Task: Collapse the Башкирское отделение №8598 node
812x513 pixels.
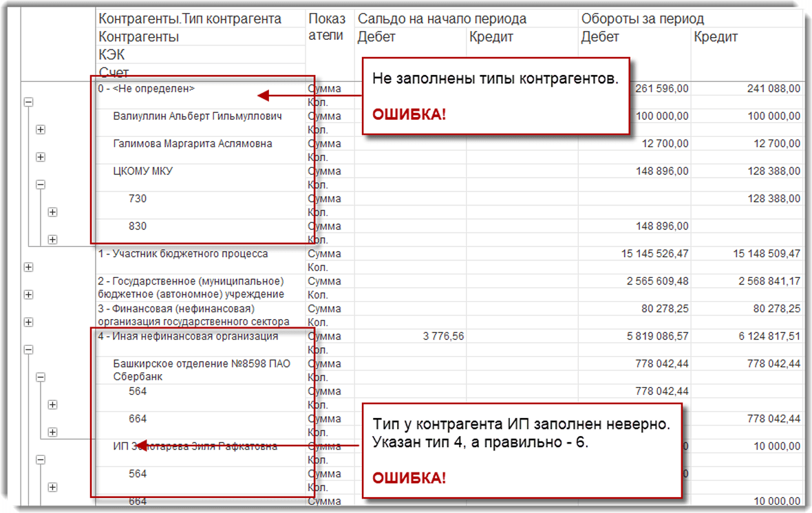Action: [41, 377]
